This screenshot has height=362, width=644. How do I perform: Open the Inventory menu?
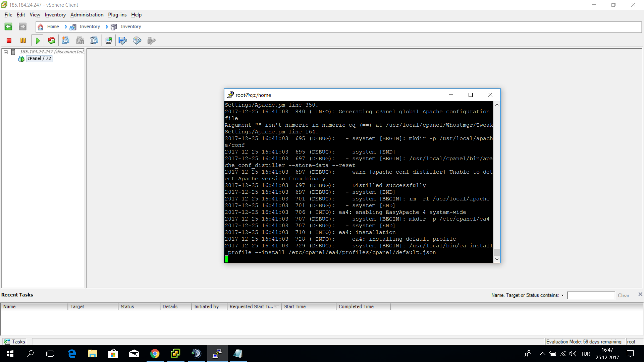point(55,15)
